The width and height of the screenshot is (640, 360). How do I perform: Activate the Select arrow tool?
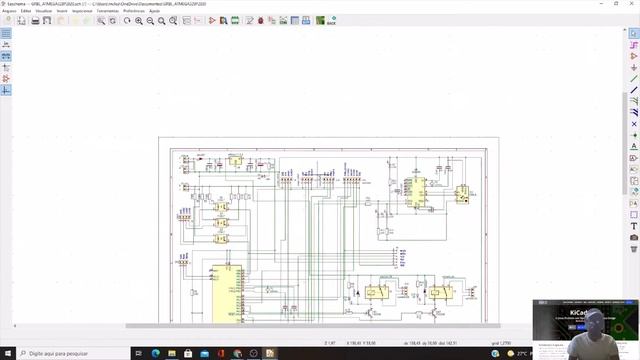(x=634, y=33)
